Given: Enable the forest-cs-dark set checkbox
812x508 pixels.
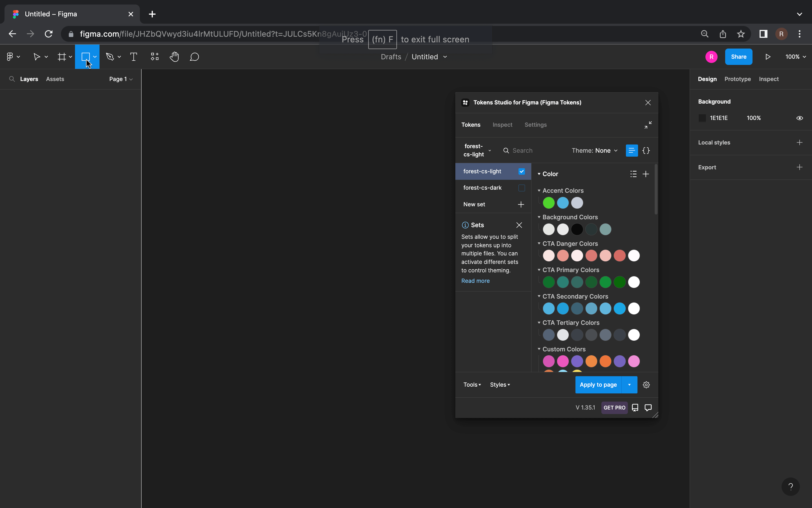Looking at the screenshot, I should pos(521,188).
